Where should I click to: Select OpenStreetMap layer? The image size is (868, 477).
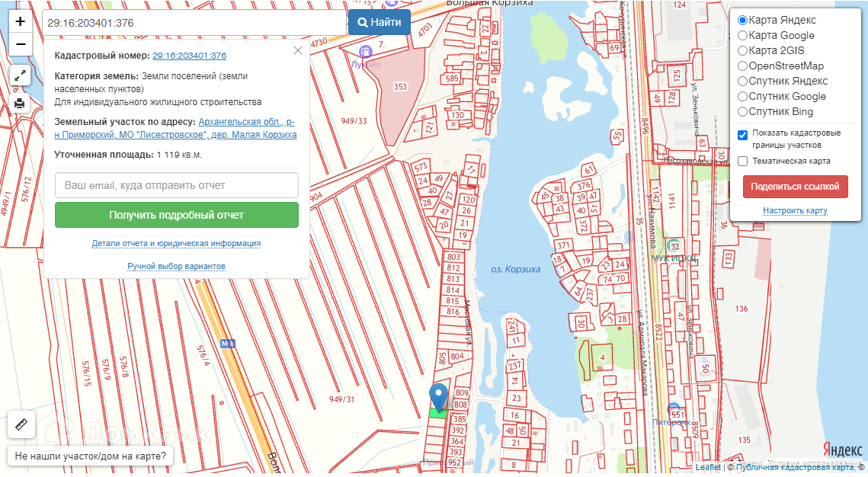(742, 66)
